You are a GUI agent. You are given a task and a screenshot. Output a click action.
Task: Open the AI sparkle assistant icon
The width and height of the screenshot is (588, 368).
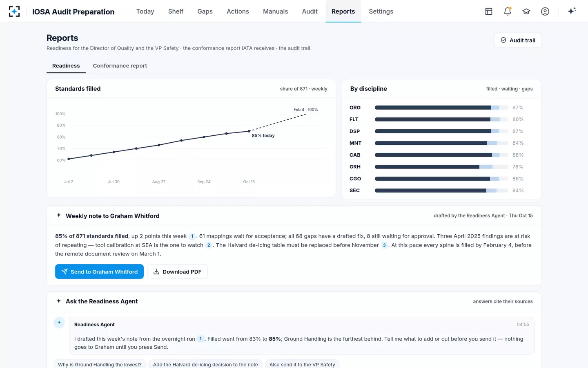click(x=572, y=11)
